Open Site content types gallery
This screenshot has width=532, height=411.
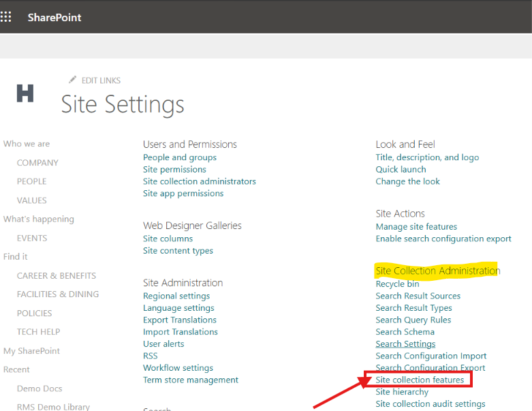(x=178, y=251)
